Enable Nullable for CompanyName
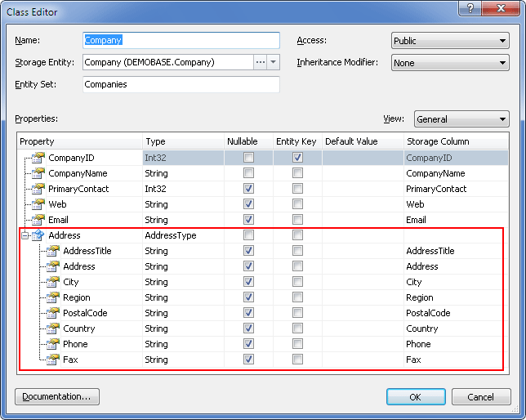The image size is (526, 420). [248, 173]
